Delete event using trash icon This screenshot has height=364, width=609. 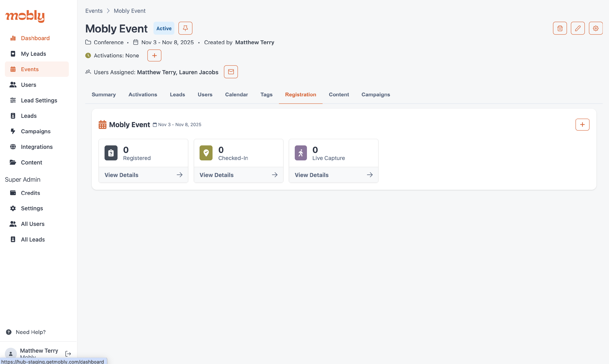[x=560, y=28]
